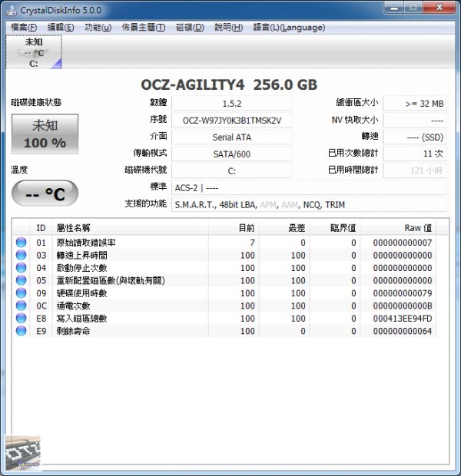Open the 佈景主題(T) menu
This screenshot has width=461, height=476.
click(x=144, y=28)
